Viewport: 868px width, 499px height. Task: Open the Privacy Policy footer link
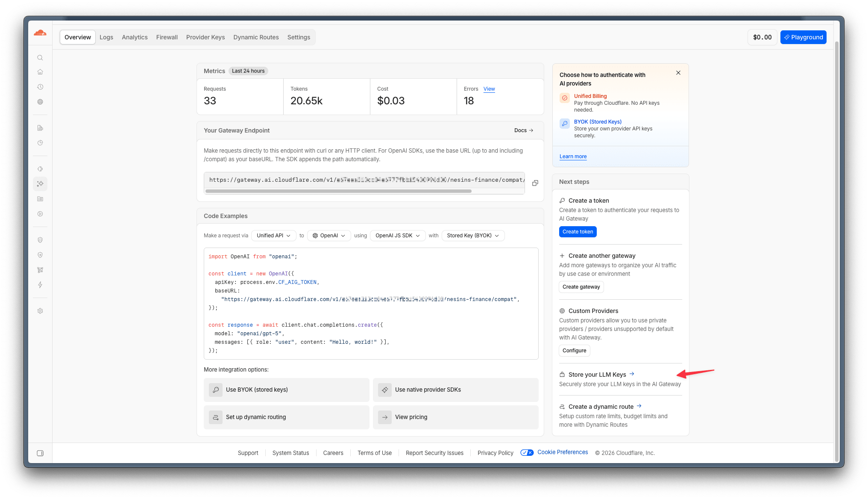[x=496, y=453]
